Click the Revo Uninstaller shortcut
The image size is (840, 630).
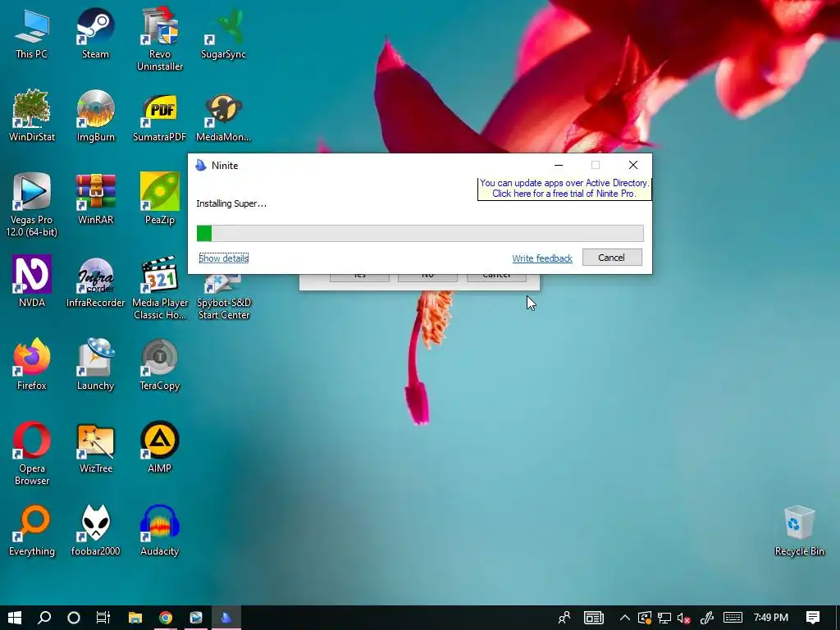point(160,39)
